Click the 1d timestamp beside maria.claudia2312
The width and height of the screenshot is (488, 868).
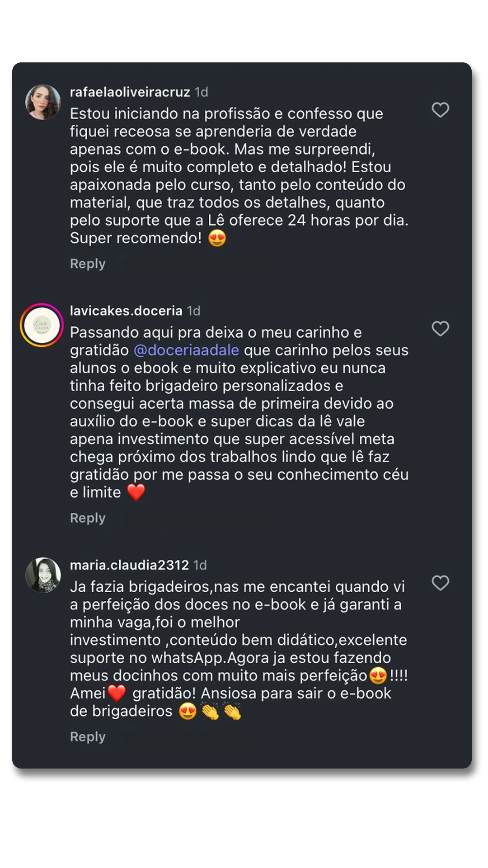pos(200,565)
